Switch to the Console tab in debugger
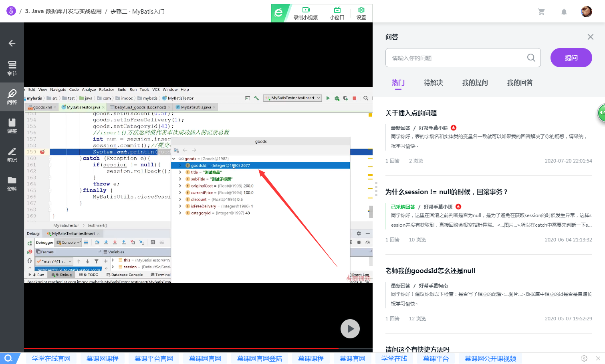The width and height of the screenshot is (605, 364). click(69, 243)
